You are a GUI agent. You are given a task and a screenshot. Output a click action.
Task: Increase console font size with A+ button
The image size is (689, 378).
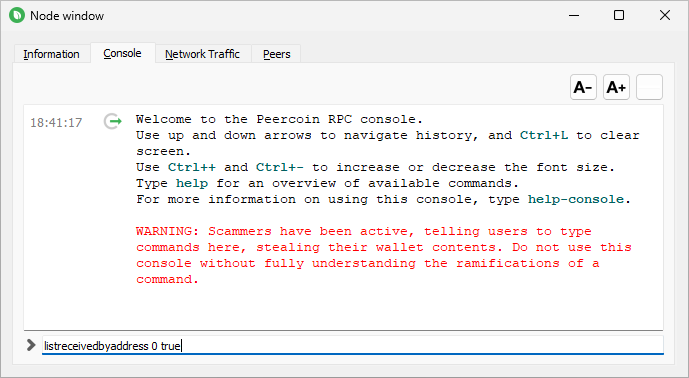616,87
